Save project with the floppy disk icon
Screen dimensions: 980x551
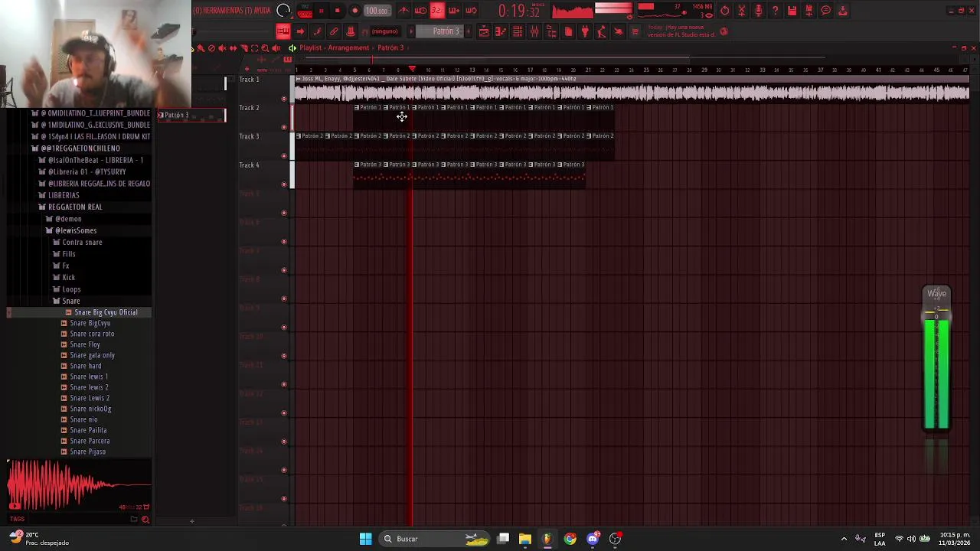point(792,11)
